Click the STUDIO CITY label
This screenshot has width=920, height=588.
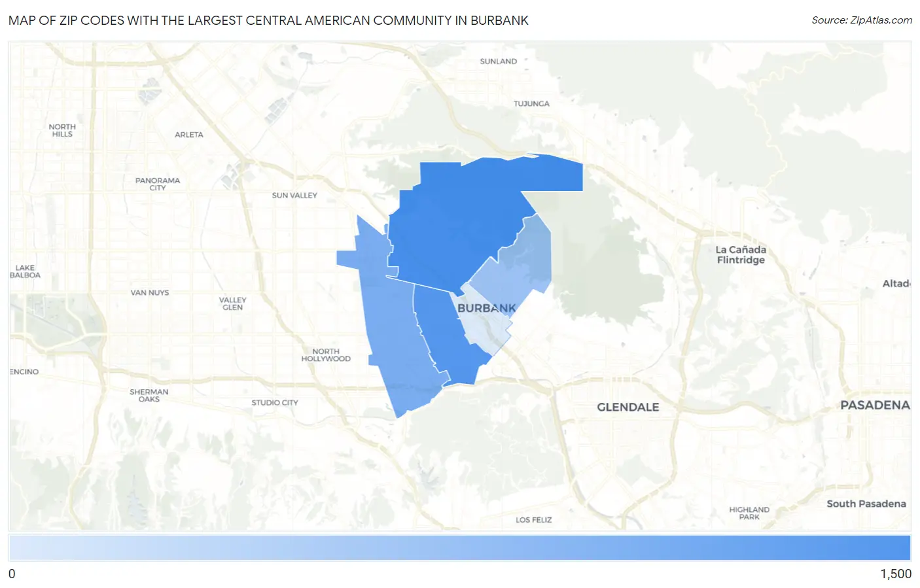tap(275, 403)
